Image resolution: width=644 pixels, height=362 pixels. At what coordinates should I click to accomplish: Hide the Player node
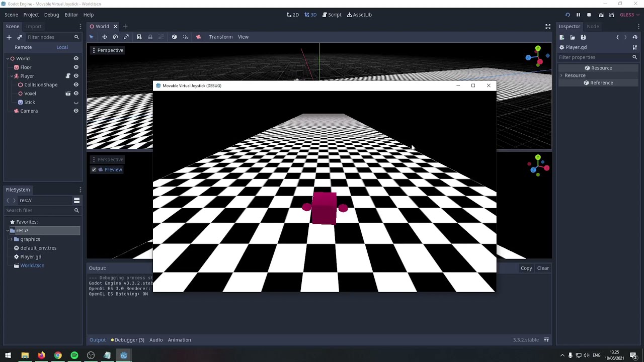click(x=76, y=76)
